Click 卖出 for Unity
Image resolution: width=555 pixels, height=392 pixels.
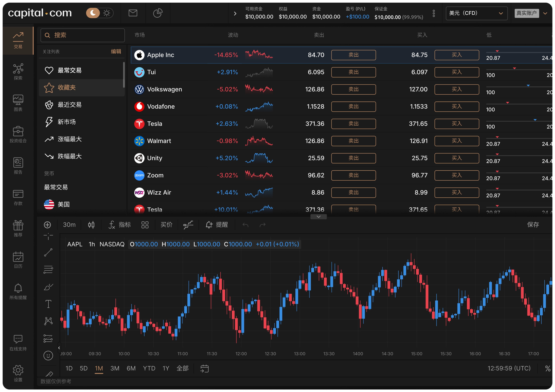tap(353, 158)
